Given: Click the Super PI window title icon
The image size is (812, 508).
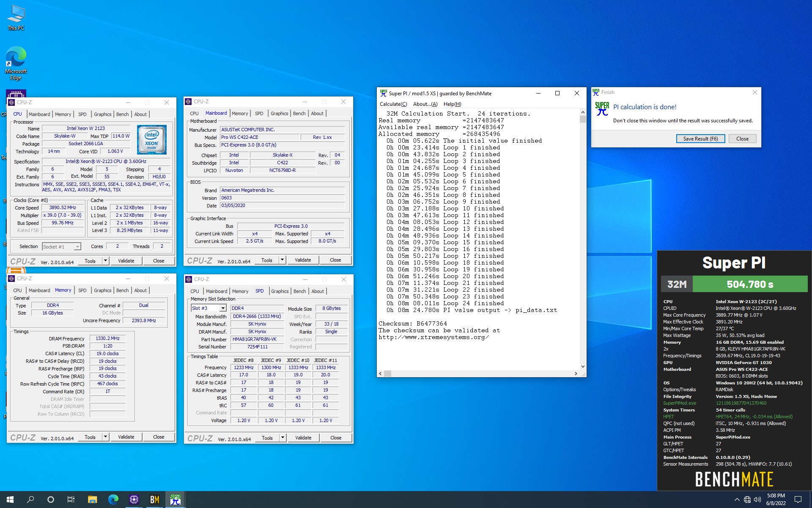Looking at the screenshot, I should [x=383, y=93].
